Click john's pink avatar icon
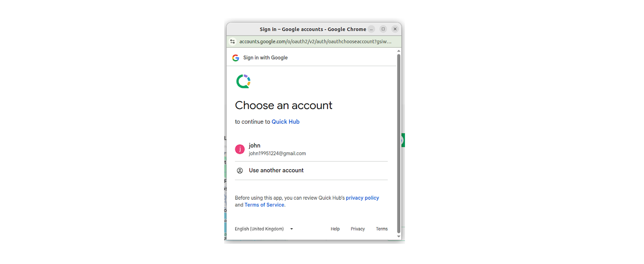The width and height of the screenshot is (644, 264). point(240,149)
